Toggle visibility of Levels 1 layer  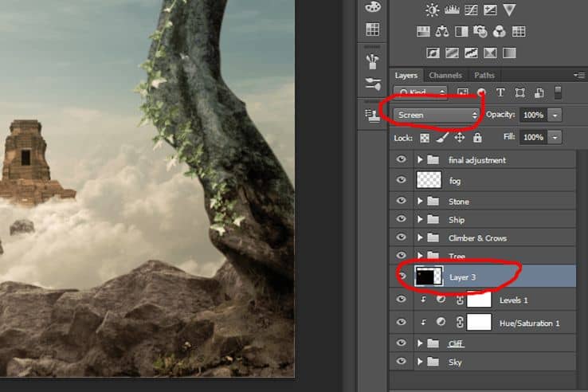point(402,300)
